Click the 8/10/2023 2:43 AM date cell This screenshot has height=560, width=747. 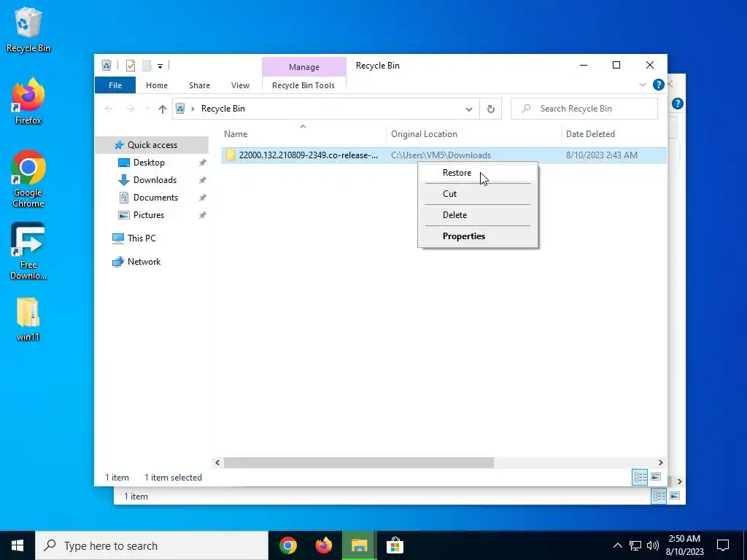pos(602,155)
